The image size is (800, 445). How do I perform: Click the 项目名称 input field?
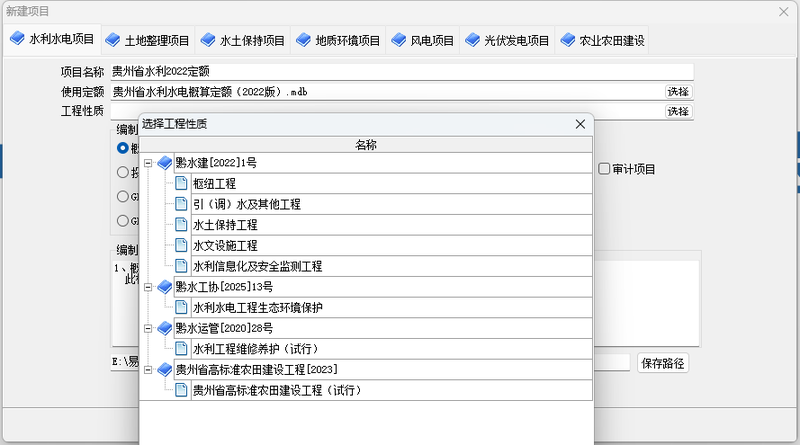pos(402,71)
